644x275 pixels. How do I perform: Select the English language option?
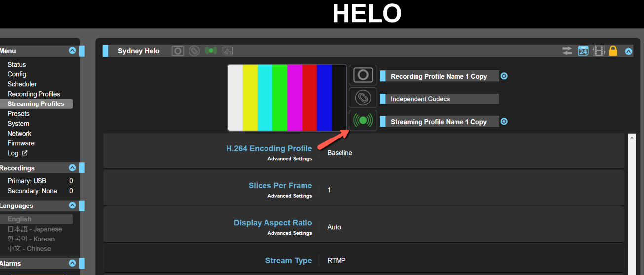click(36, 219)
